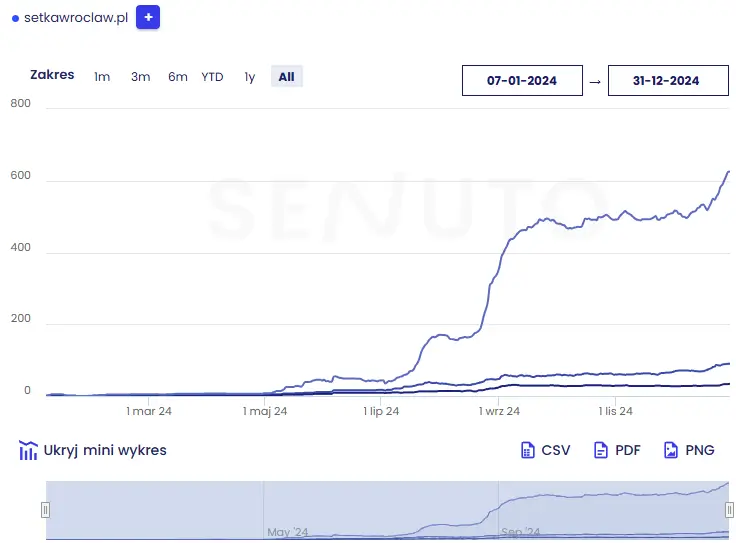This screenshot has width=736, height=543.
Task: Click the 1 lis 24 axis label
Action: click(615, 411)
